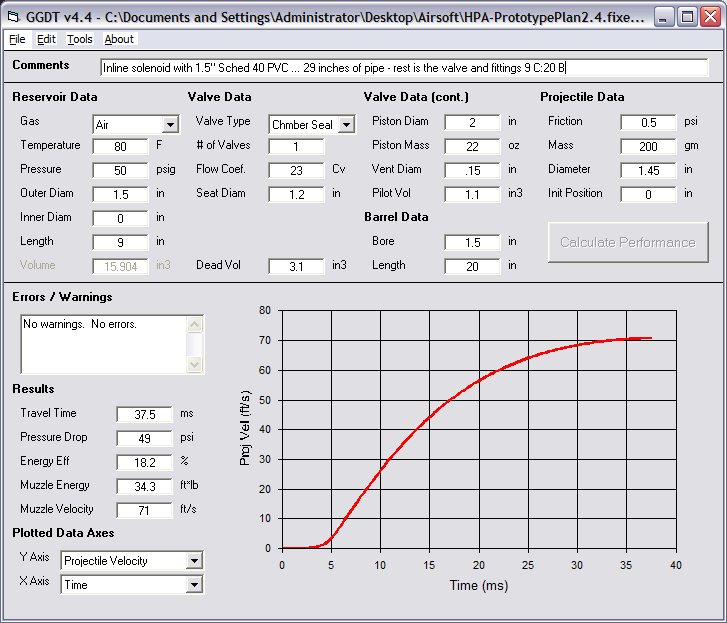Image resolution: width=727 pixels, height=623 pixels.
Task: Expand the Gas type dropdown
Action: tap(170, 125)
